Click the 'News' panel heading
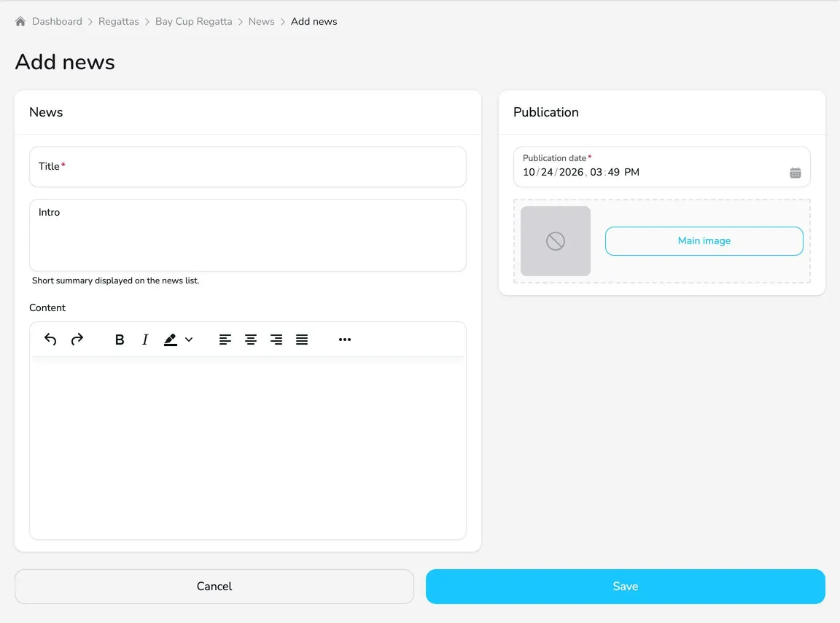The height and width of the screenshot is (623, 840). (x=46, y=112)
